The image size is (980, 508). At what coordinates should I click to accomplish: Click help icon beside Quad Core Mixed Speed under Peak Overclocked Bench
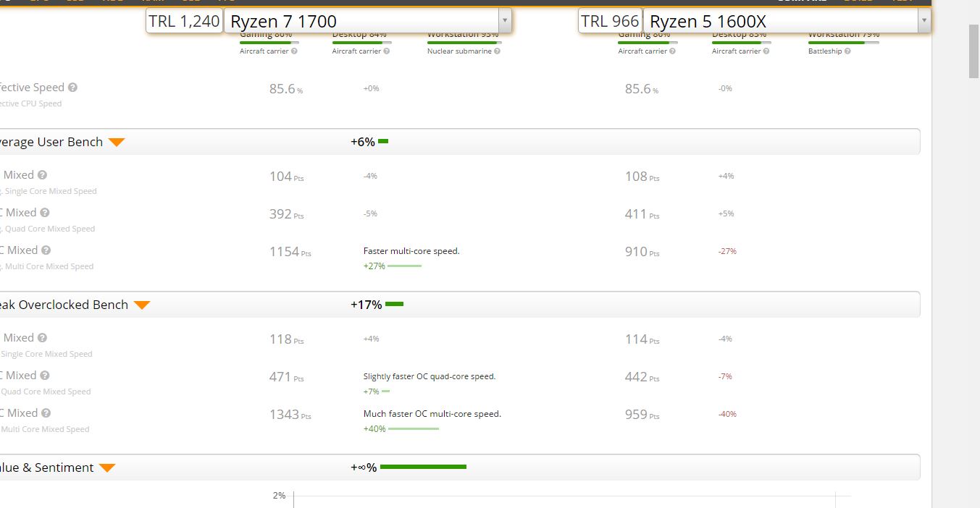click(x=45, y=376)
